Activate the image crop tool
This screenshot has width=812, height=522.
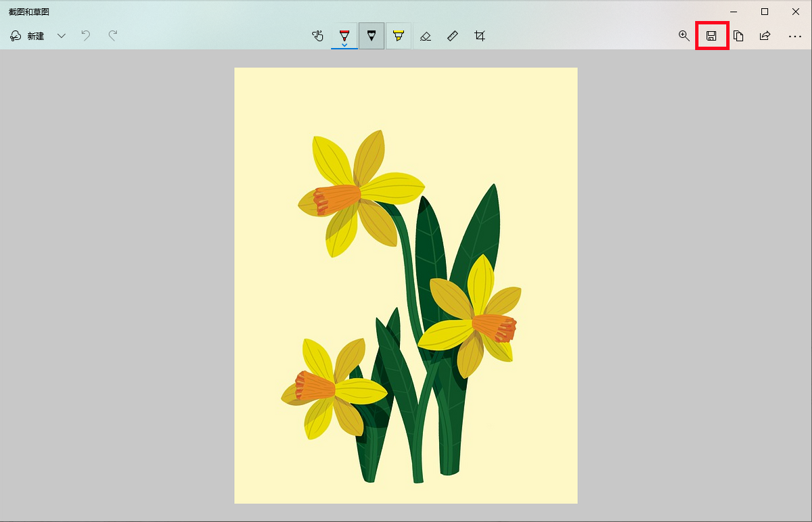[480, 36]
